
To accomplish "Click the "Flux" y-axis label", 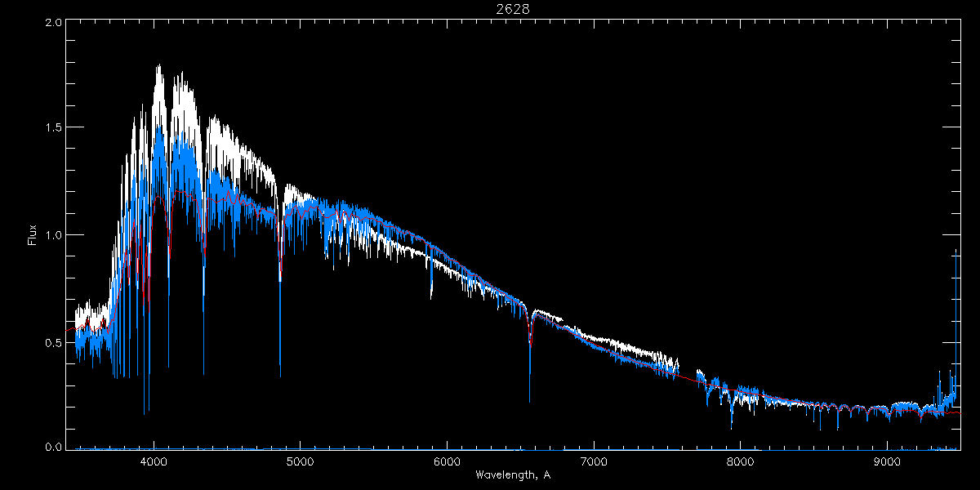I will [x=33, y=235].
